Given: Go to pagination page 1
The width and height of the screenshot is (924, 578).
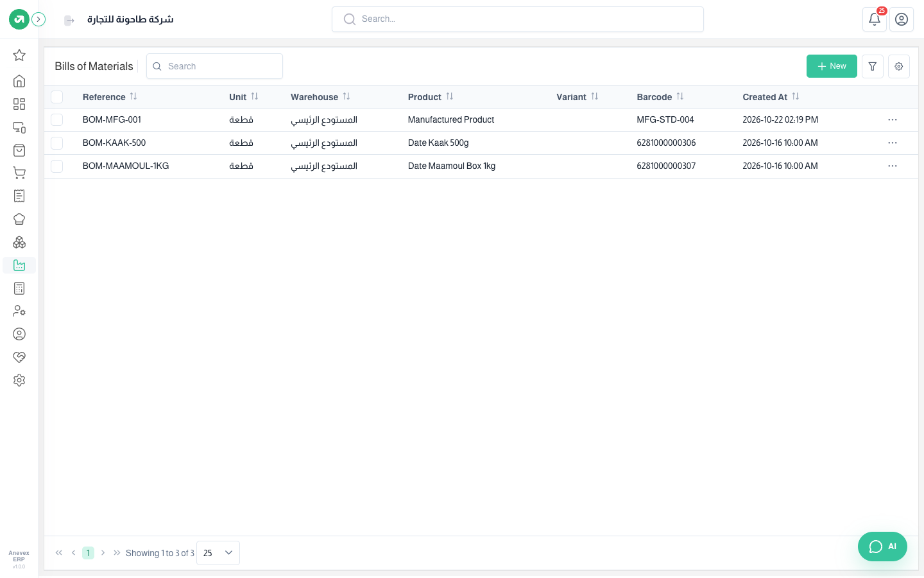Looking at the screenshot, I should pos(89,553).
